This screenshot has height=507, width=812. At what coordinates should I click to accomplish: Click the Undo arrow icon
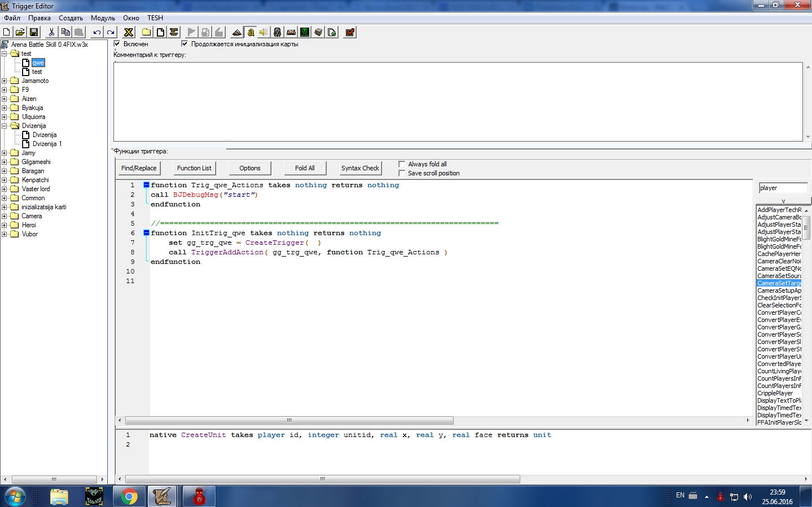[x=97, y=33]
